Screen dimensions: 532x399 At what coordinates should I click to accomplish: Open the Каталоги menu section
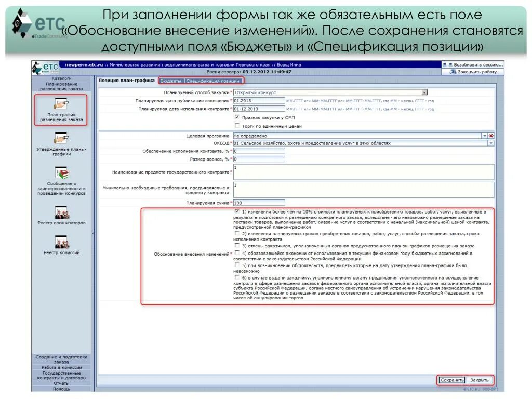[61, 78]
